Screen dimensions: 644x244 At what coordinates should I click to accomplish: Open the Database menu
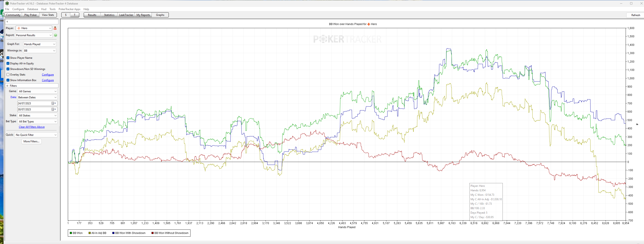tap(33, 9)
